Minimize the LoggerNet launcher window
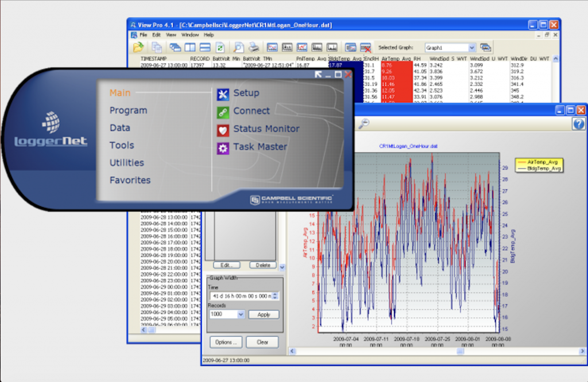The image size is (588, 382). pyautogui.click(x=328, y=75)
